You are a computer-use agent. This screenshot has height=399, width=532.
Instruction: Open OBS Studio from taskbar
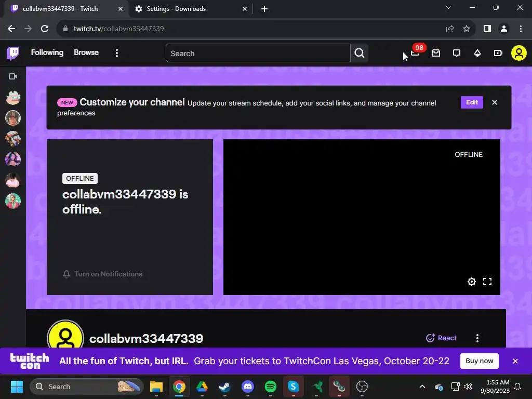362,387
